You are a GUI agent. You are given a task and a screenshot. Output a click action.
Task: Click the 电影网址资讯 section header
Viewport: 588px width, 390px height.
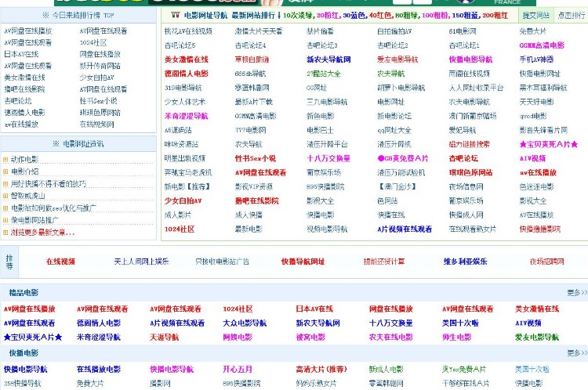pyautogui.click(x=78, y=144)
